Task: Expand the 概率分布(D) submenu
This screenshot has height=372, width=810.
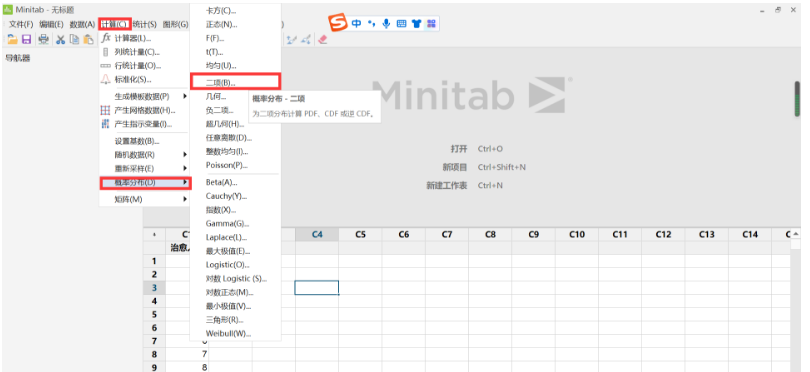Action: click(145, 182)
